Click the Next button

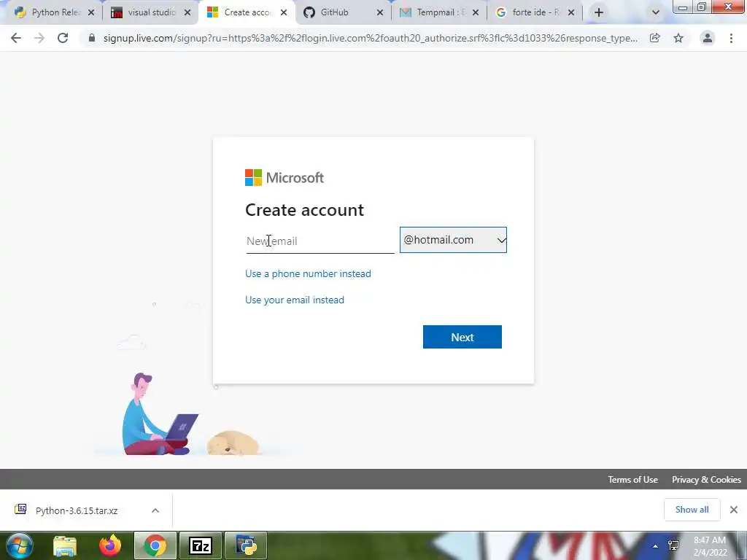click(462, 337)
